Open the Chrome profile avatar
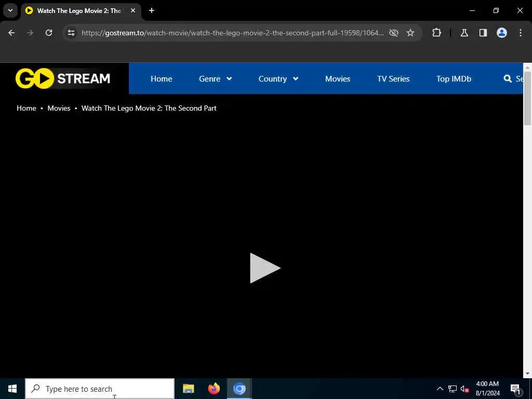 pos(502,33)
